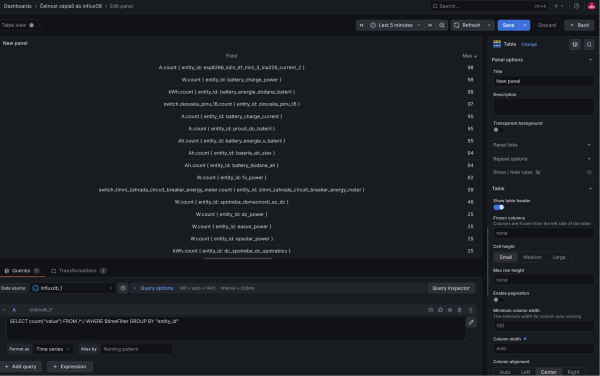The height and width of the screenshot is (376, 600).
Task: Open the plus New menu in the top bar
Action: point(558,6)
